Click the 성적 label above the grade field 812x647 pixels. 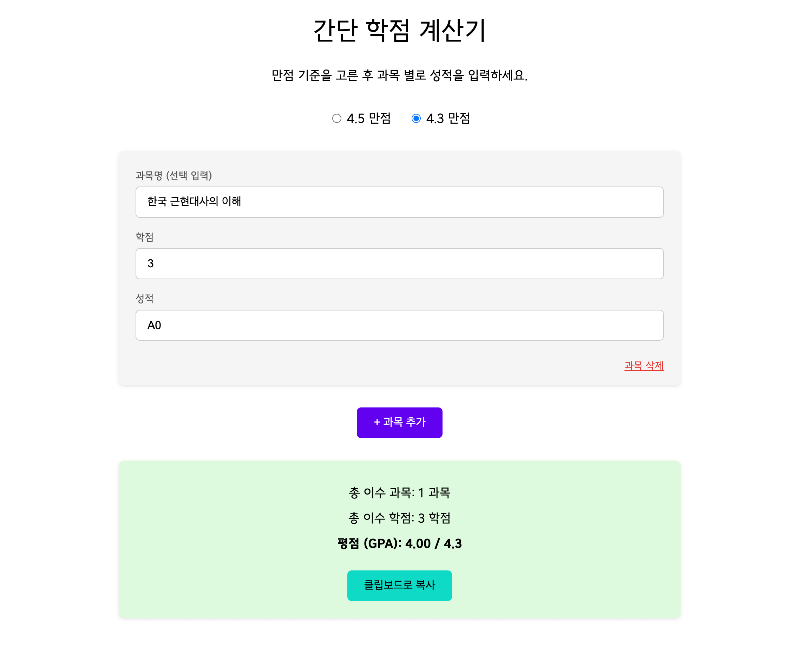[x=145, y=298]
